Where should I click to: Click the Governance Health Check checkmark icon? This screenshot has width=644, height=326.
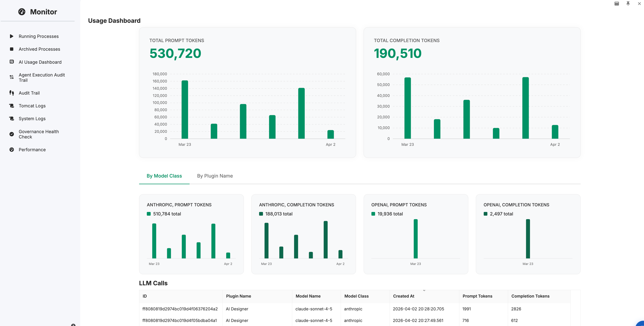tap(12, 134)
